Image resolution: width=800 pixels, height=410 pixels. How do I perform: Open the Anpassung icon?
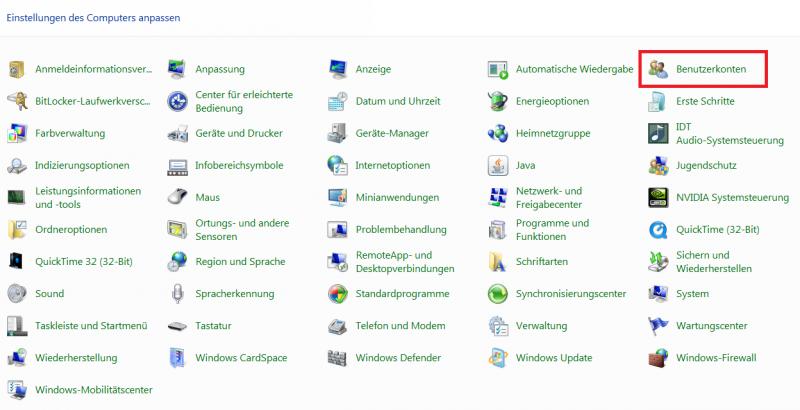pyautogui.click(x=177, y=69)
